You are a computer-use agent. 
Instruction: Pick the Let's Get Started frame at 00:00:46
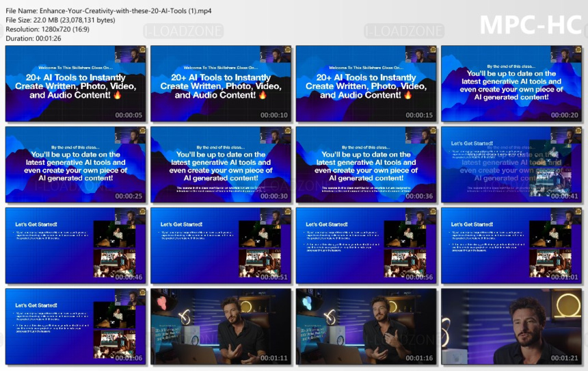click(76, 246)
